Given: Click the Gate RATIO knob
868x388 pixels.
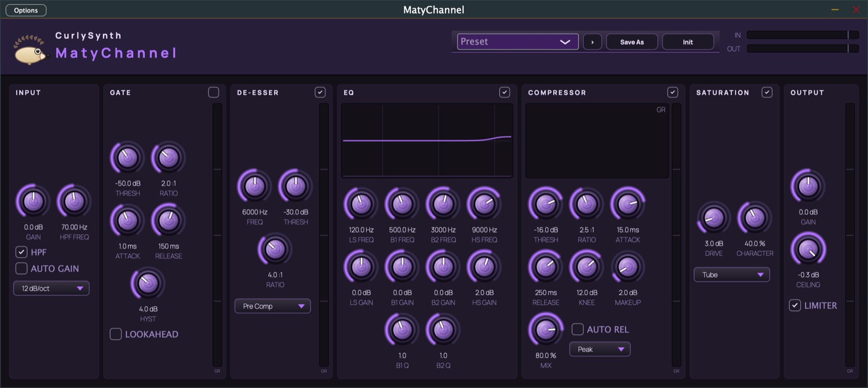Looking at the screenshot, I should pyautogui.click(x=168, y=158).
